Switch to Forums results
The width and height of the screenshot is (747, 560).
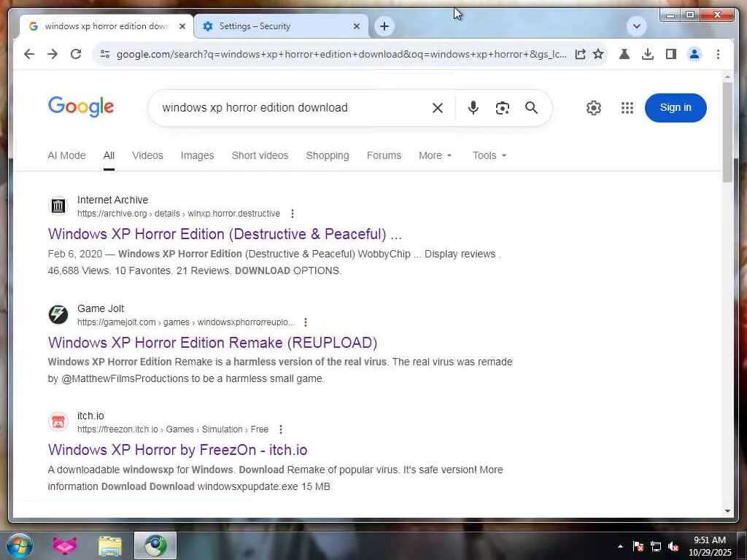(x=384, y=156)
